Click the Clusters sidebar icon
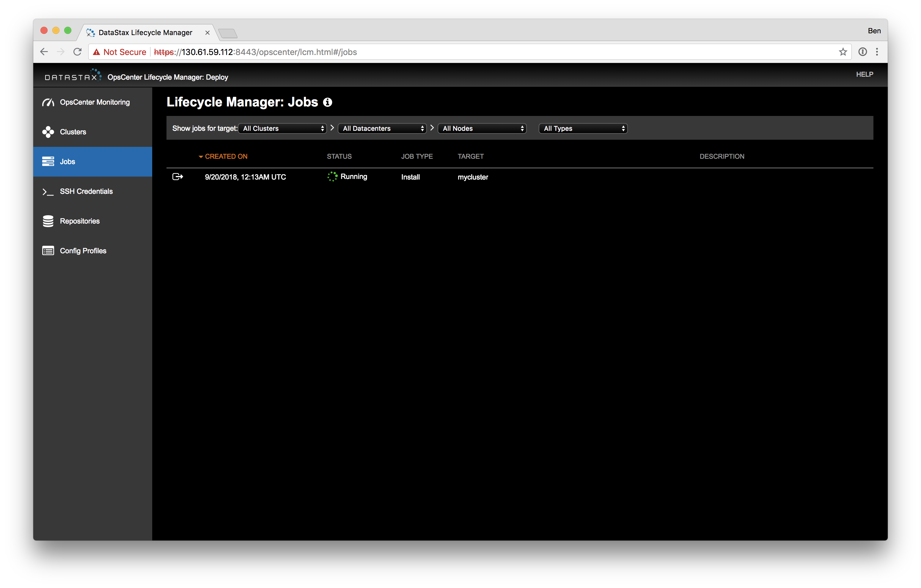 pos(48,132)
